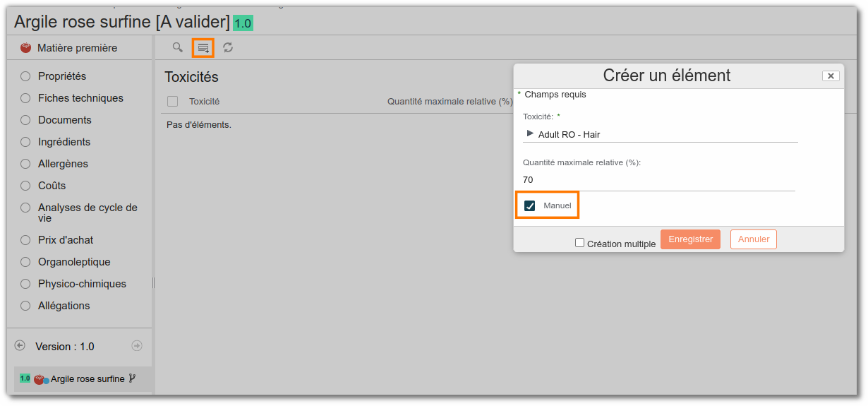Close the Créer un élément dialog
The image size is (868, 406).
tap(831, 76)
